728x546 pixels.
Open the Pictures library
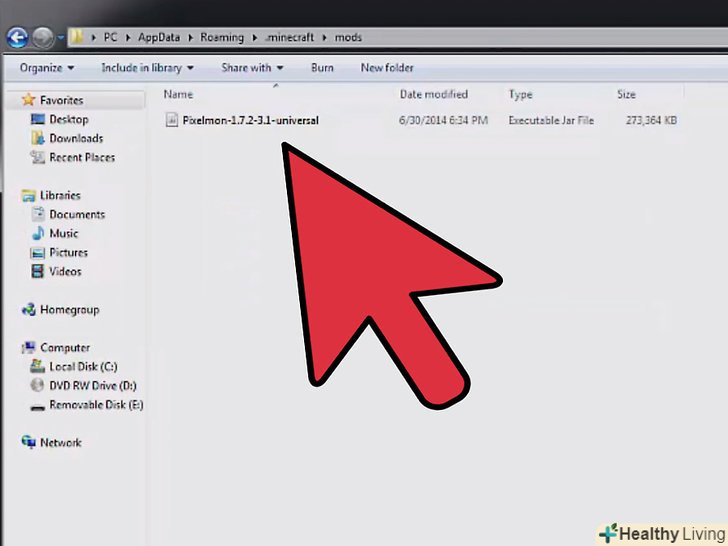pos(69,253)
